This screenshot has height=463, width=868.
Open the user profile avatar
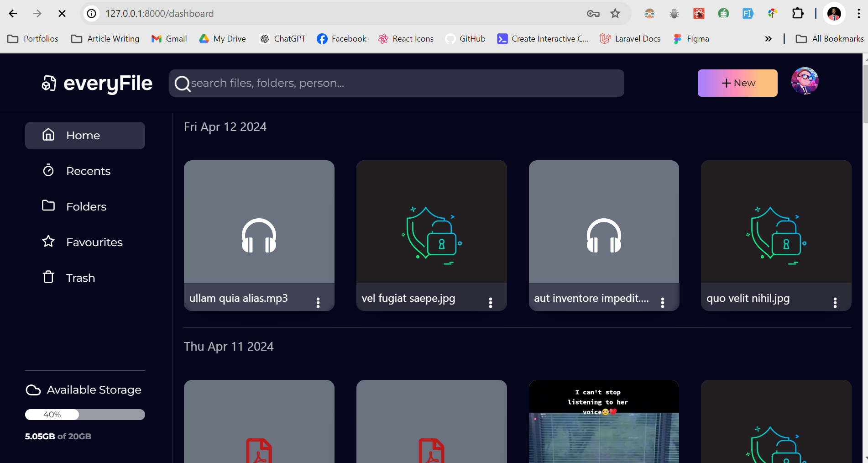coord(804,81)
